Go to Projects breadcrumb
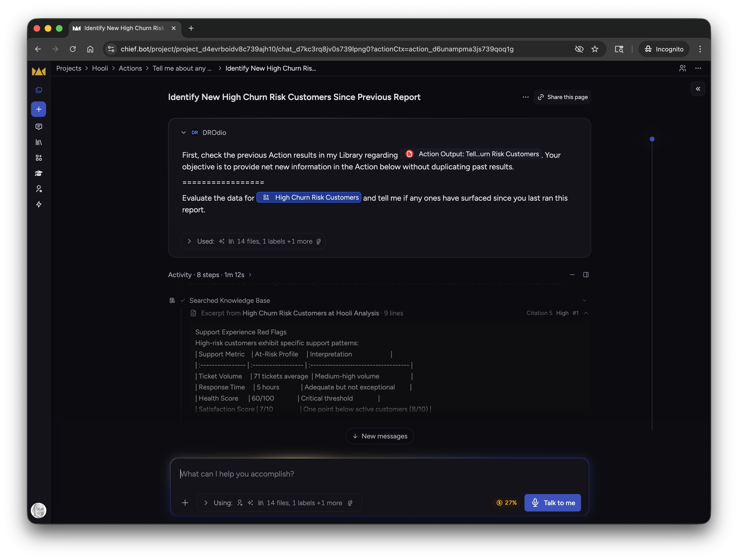738x560 pixels. click(69, 68)
